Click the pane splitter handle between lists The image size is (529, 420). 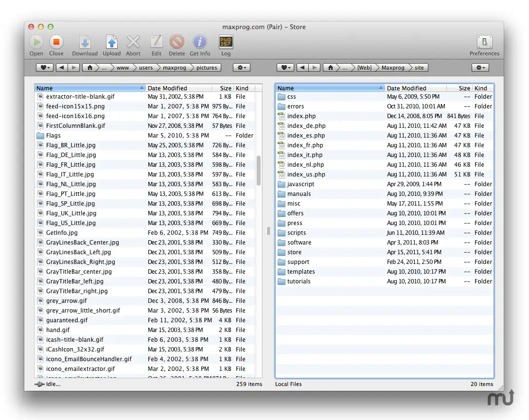tap(268, 231)
